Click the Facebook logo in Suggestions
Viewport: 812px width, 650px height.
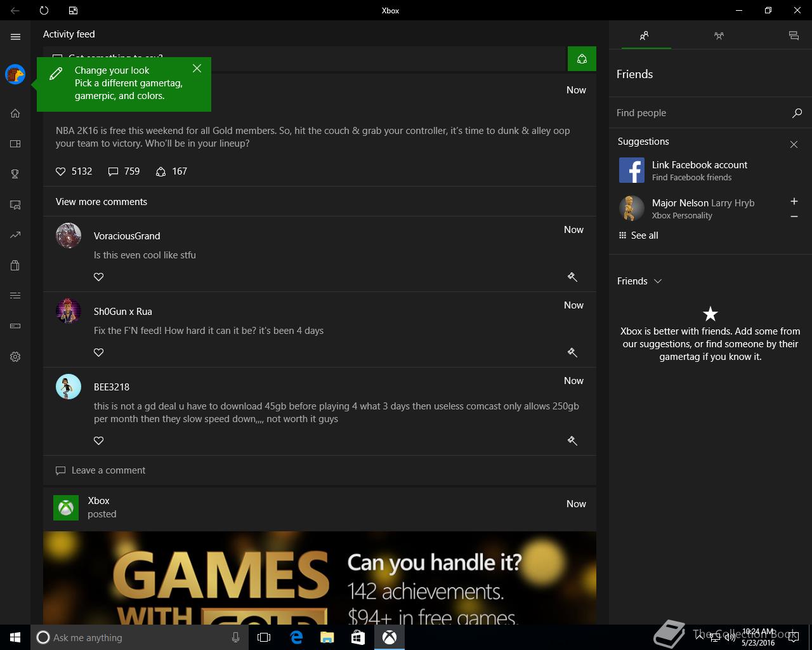632,171
